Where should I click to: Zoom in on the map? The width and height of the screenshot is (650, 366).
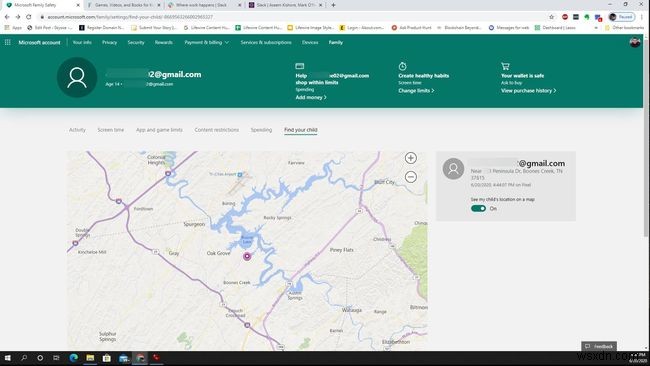[410, 158]
